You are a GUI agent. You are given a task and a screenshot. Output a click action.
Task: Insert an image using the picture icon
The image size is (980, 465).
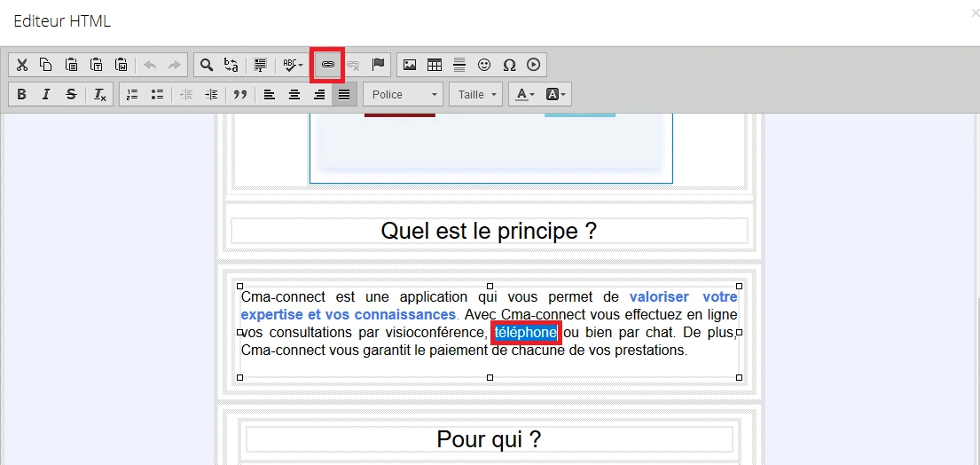(410, 65)
